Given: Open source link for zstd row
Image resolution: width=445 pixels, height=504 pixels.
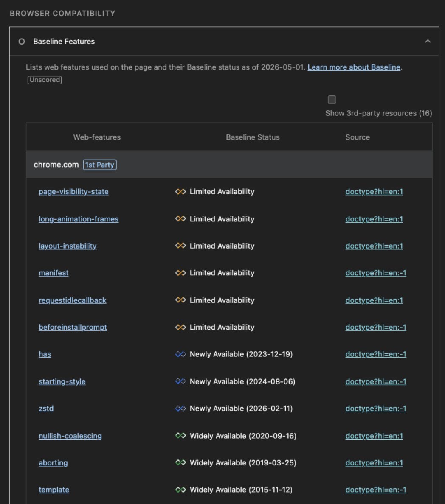Looking at the screenshot, I should (x=376, y=409).
